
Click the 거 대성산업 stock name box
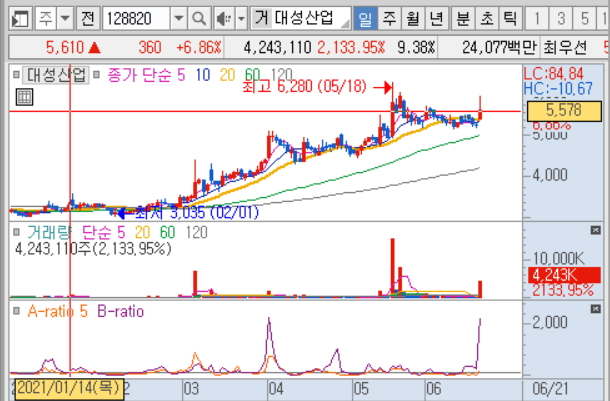tap(300, 18)
